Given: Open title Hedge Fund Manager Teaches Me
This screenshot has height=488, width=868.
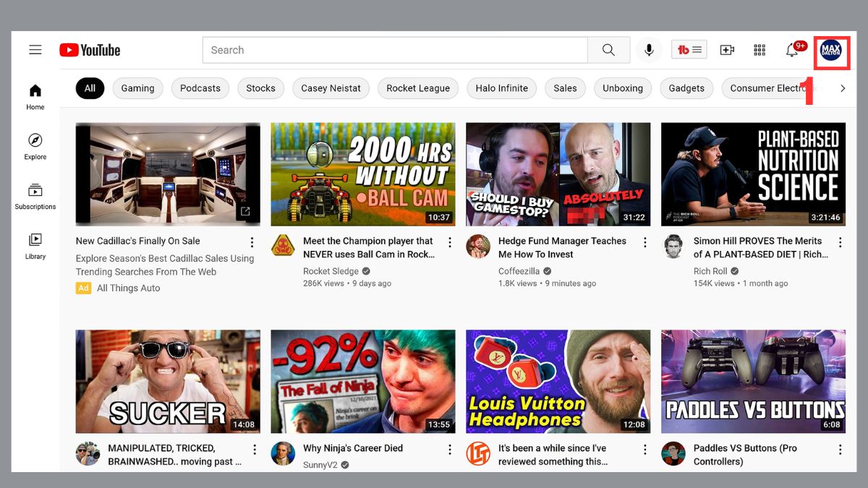Looking at the screenshot, I should (x=562, y=247).
